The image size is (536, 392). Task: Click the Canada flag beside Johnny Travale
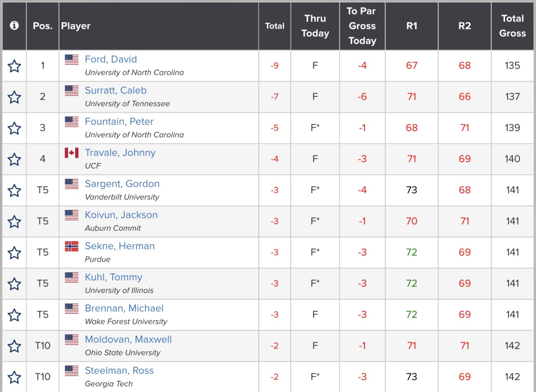click(x=72, y=153)
